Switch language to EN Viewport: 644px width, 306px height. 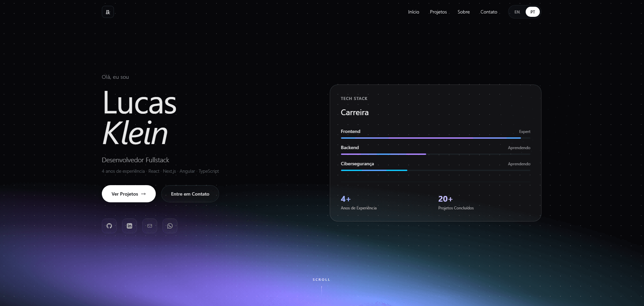tap(517, 12)
